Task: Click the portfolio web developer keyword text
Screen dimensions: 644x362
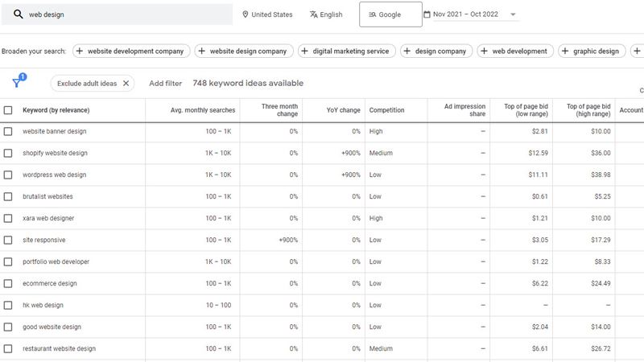Action: click(56, 262)
